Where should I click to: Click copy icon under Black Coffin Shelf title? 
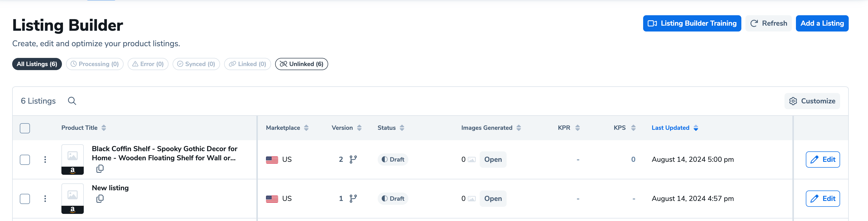(x=100, y=169)
